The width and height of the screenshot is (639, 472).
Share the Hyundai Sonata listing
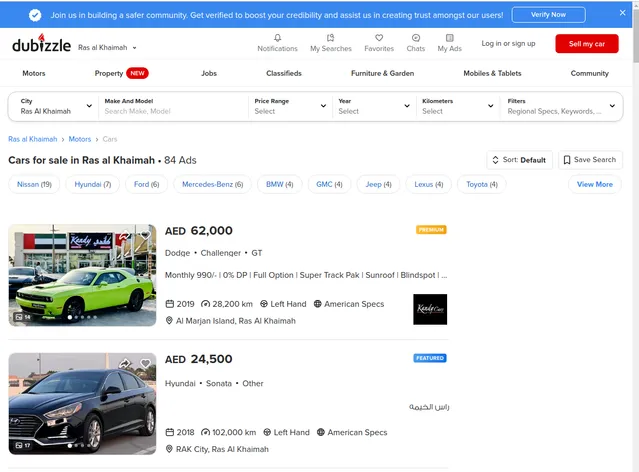(x=124, y=364)
